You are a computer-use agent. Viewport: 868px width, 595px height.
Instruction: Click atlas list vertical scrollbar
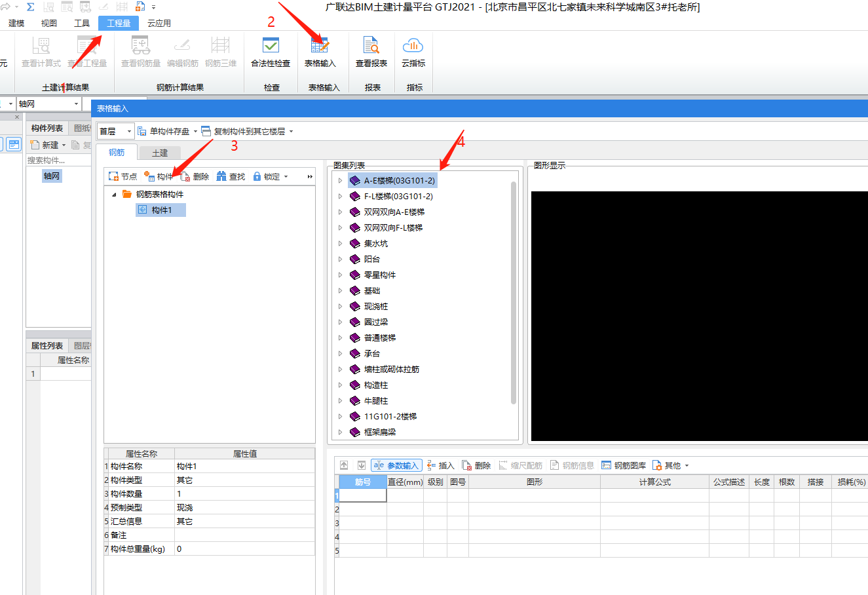pyautogui.click(x=514, y=292)
